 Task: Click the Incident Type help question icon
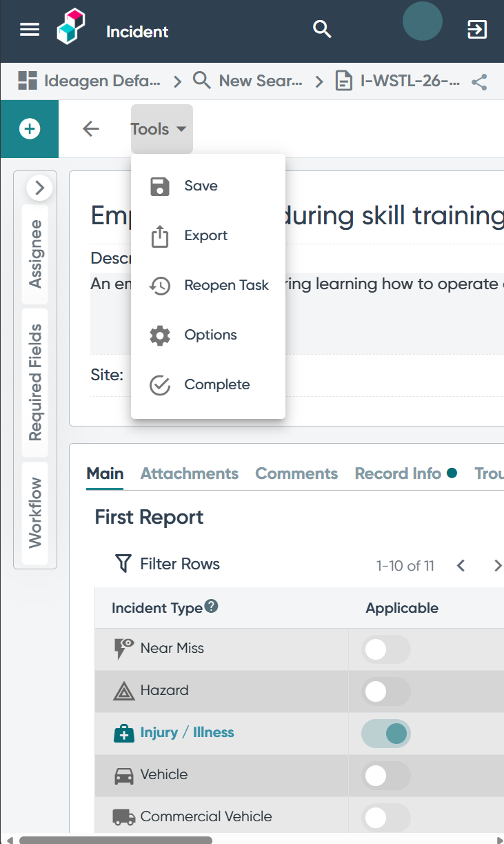tap(212, 606)
